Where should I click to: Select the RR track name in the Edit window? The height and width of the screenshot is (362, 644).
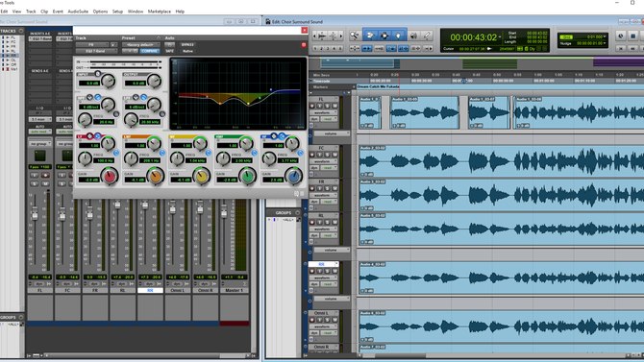[x=323, y=264]
